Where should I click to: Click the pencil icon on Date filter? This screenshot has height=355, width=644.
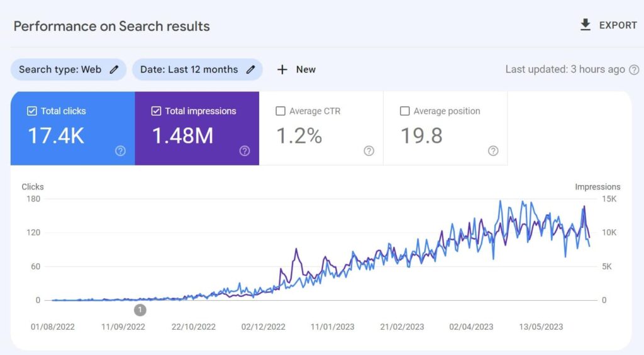coord(250,70)
